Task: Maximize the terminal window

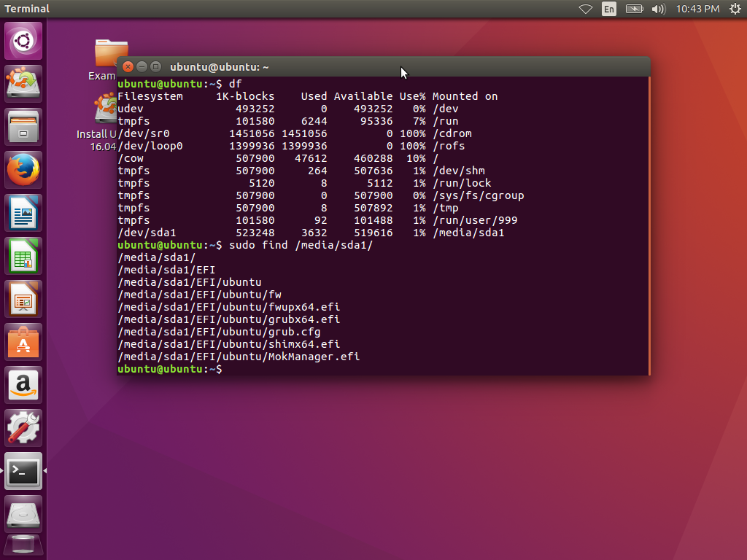Action: click(155, 66)
